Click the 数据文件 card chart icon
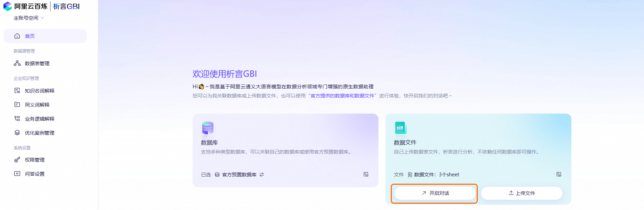 click(x=401, y=128)
